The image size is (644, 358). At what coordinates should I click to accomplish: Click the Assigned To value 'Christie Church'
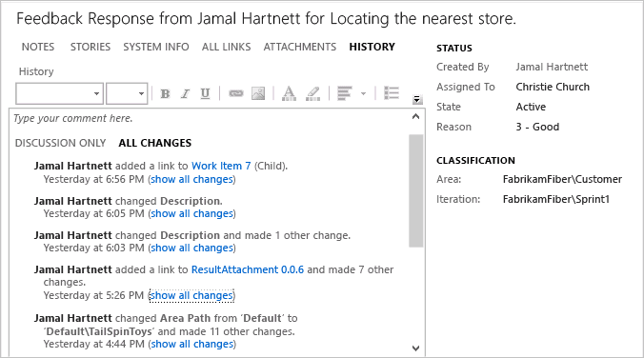coord(553,87)
